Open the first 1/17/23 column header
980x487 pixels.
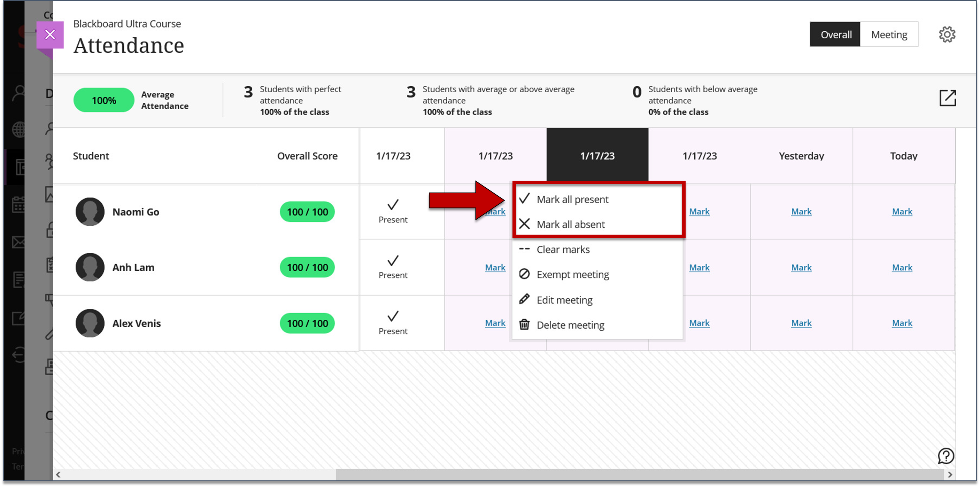[x=393, y=156]
